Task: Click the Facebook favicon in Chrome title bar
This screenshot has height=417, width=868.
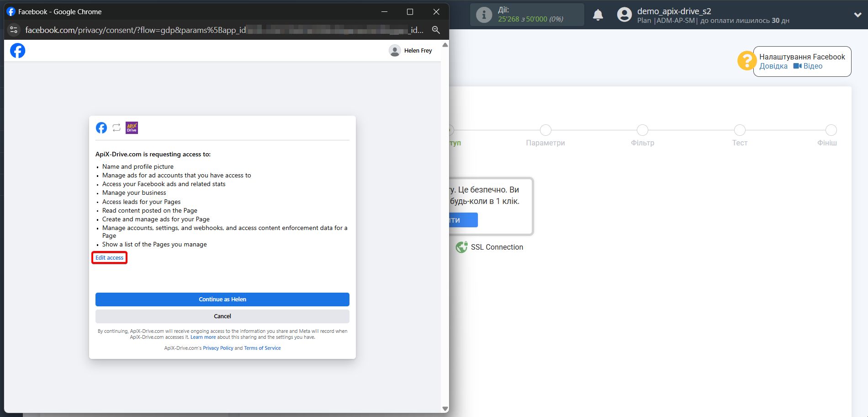Action: pos(11,11)
